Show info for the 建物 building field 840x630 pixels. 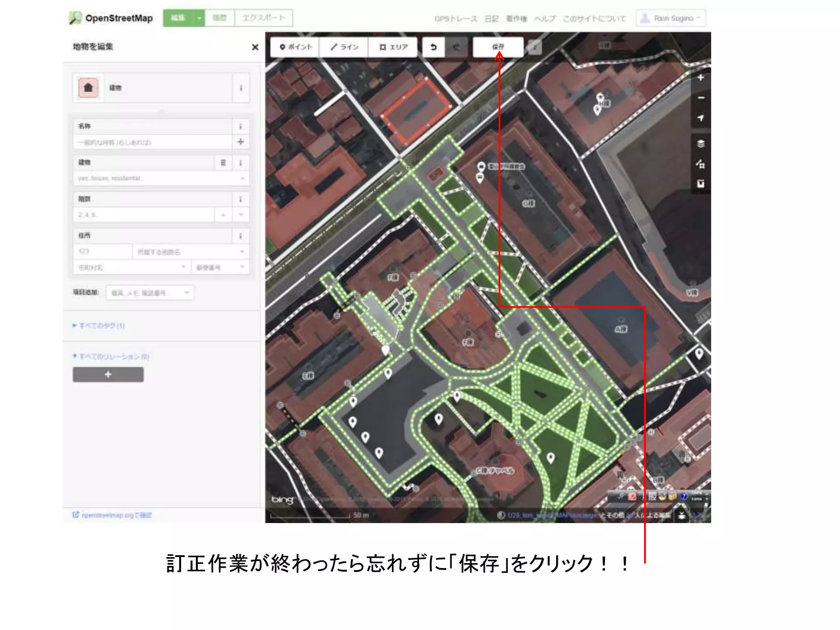(241, 163)
